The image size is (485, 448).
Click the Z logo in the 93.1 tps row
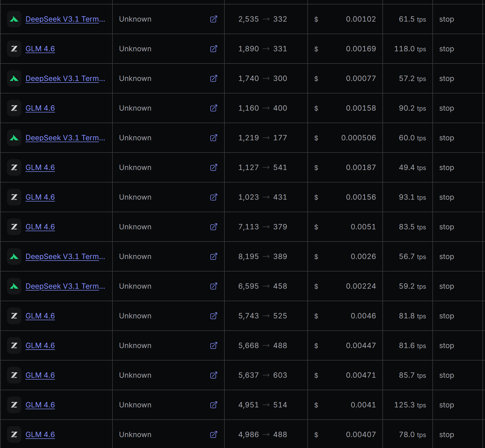click(x=14, y=197)
